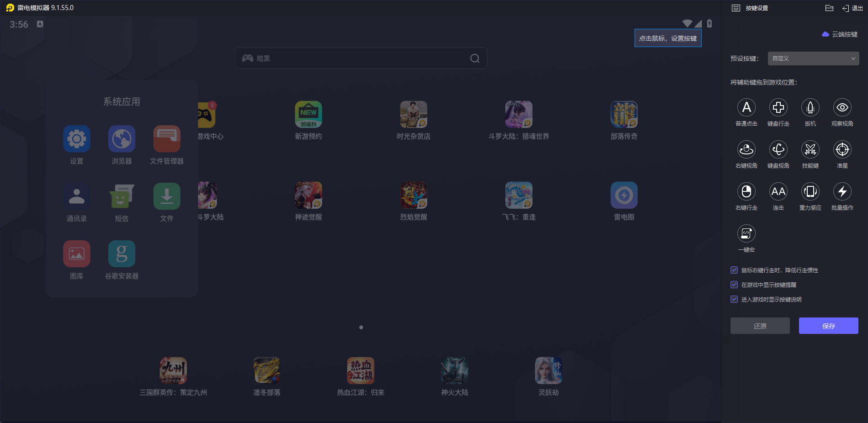Click the 保存 save button
This screenshot has height=423, width=868.
pos(829,326)
